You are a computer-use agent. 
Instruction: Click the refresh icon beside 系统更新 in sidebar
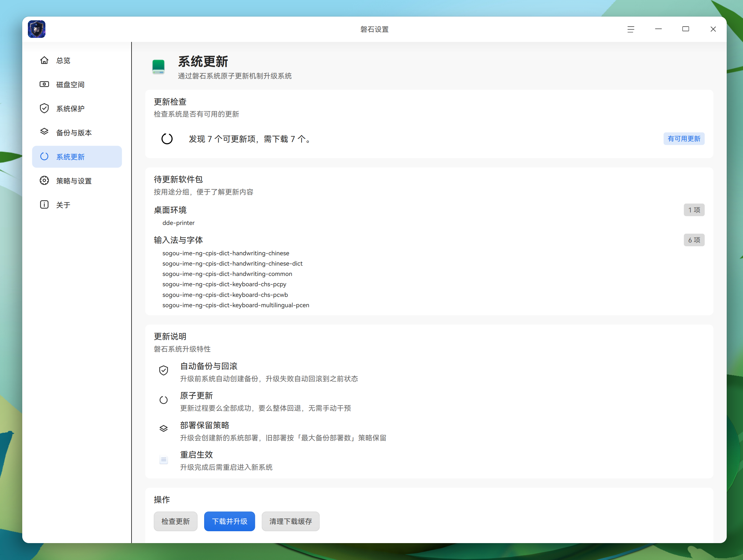[x=44, y=156]
